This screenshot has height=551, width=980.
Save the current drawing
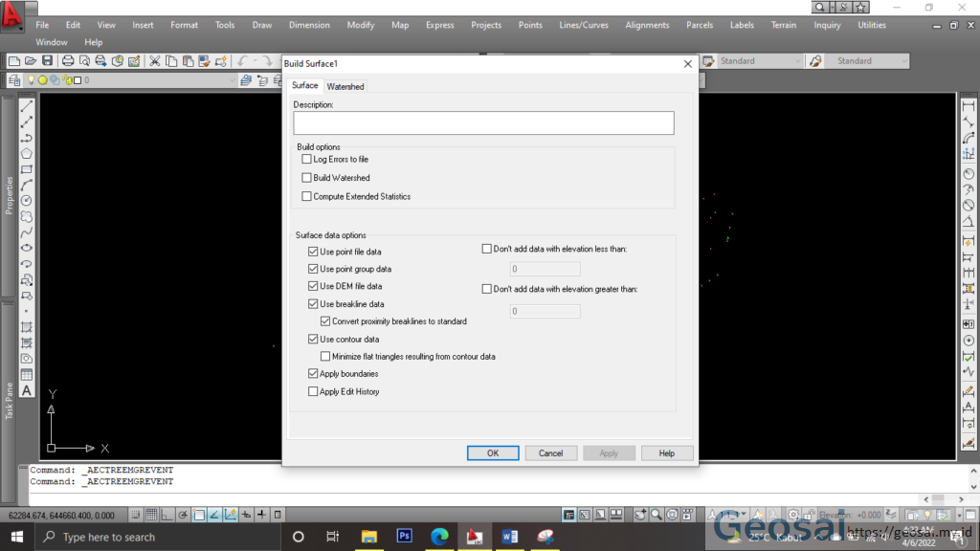click(x=47, y=60)
